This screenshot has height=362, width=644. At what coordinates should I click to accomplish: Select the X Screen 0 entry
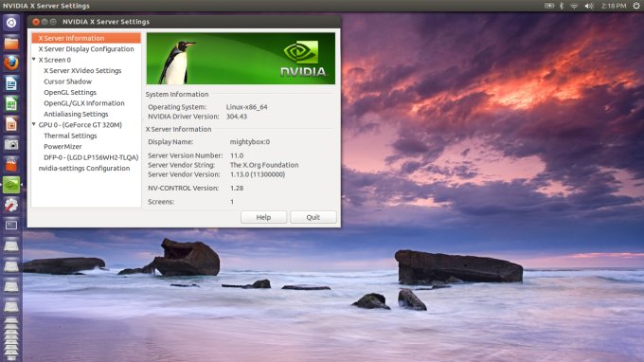(55, 60)
